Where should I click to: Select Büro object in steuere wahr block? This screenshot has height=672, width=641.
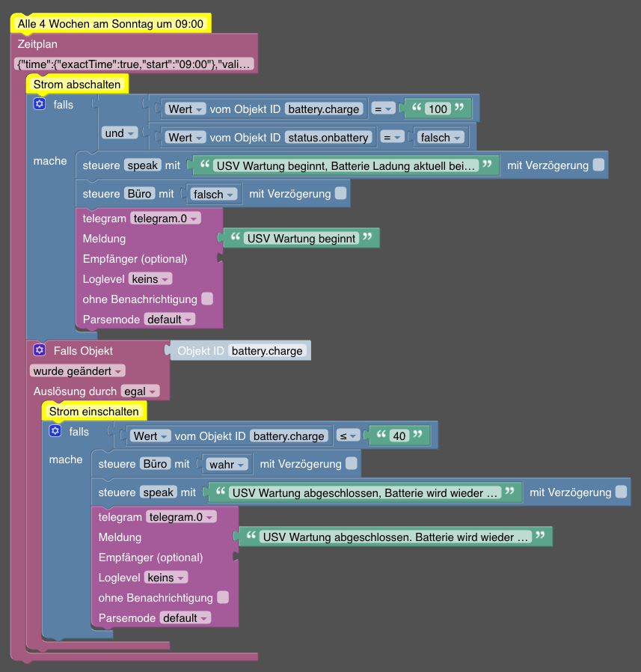[155, 463]
